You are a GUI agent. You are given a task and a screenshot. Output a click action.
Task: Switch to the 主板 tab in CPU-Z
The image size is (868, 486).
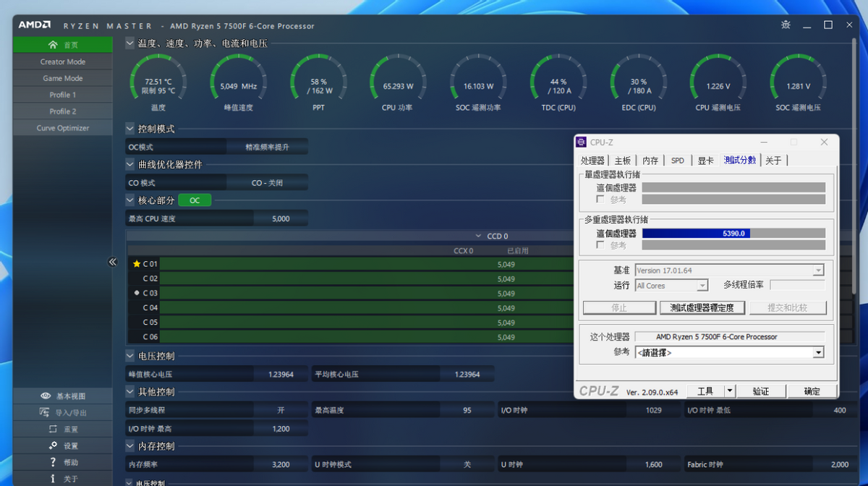[x=623, y=161]
